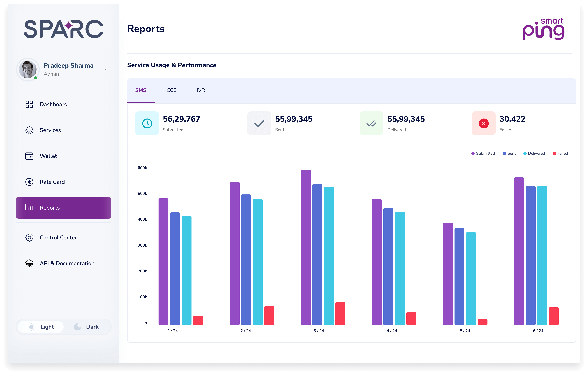Click the Service Usage & Performance heading
This screenshot has width=588, height=375.
[172, 65]
